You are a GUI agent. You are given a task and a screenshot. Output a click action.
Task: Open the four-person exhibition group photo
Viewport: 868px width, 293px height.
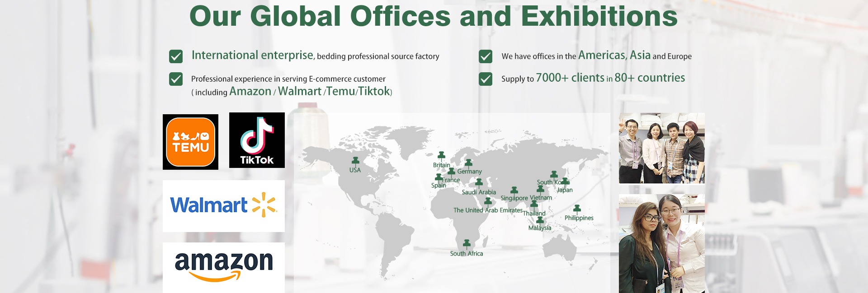click(x=662, y=148)
